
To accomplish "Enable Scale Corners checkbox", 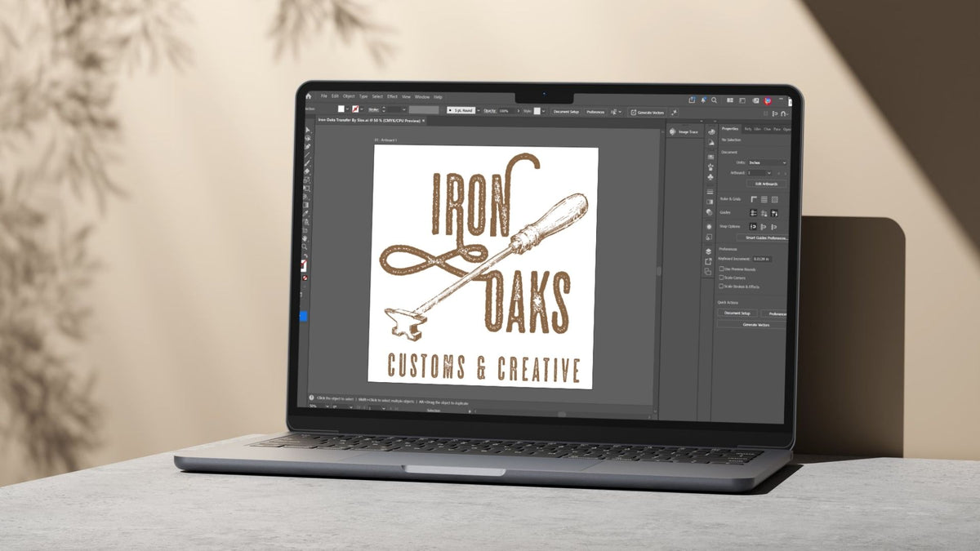I will pyautogui.click(x=721, y=278).
